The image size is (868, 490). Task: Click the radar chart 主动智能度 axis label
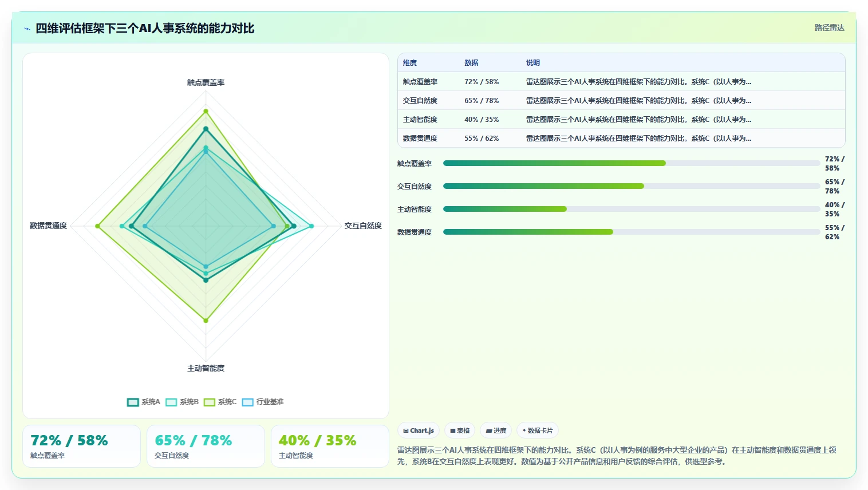[x=206, y=368]
